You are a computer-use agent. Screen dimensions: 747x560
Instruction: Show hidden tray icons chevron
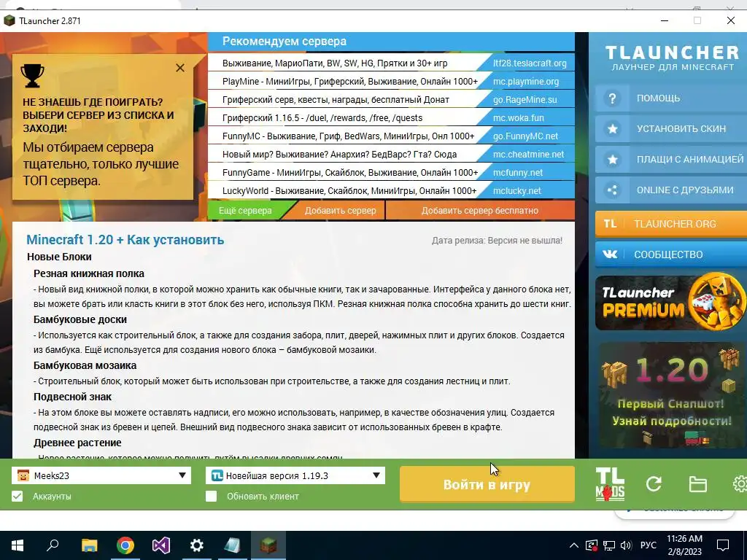click(574, 545)
